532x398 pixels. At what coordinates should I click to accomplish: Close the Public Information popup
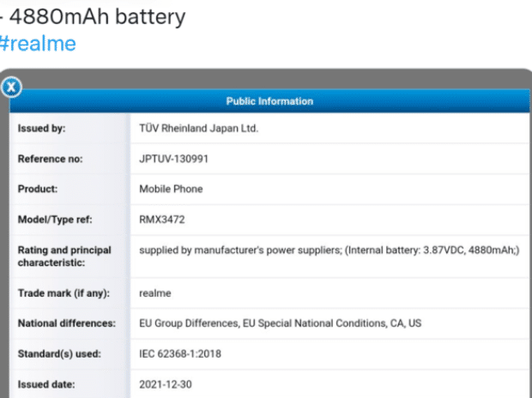(10, 86)
